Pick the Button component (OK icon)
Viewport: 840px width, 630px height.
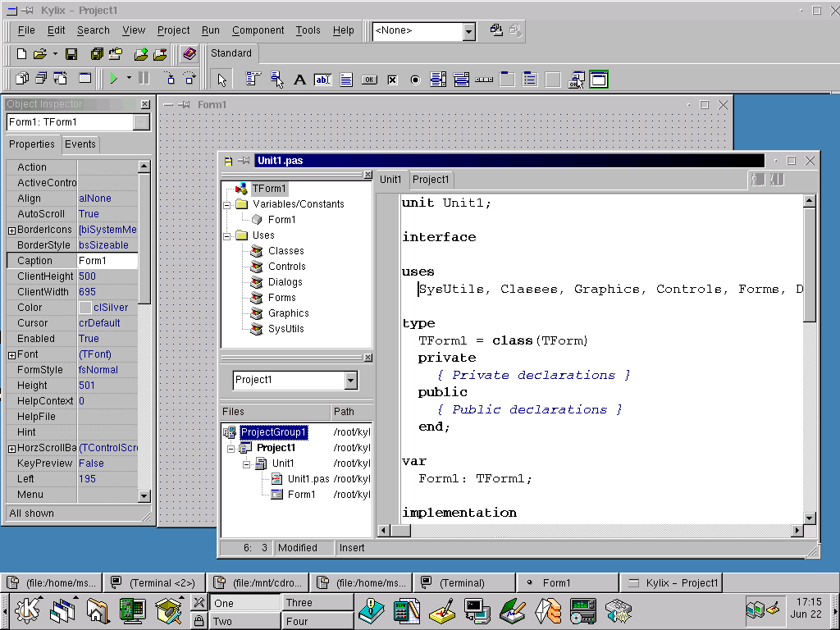(x=369, y=80)
